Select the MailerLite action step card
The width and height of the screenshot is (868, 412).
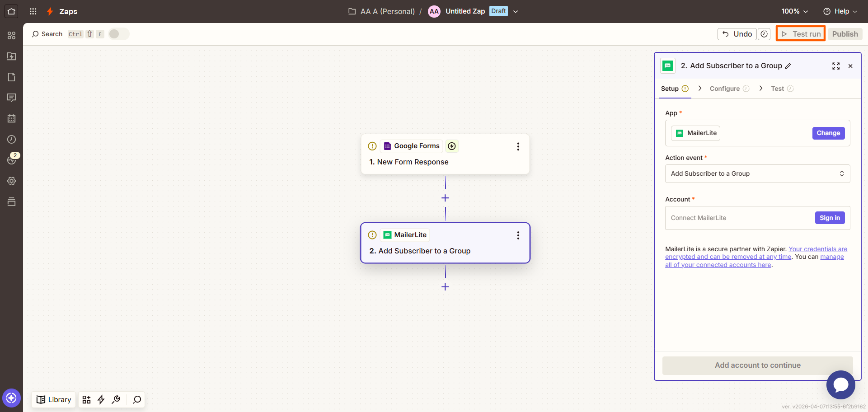tap(445, 243)
